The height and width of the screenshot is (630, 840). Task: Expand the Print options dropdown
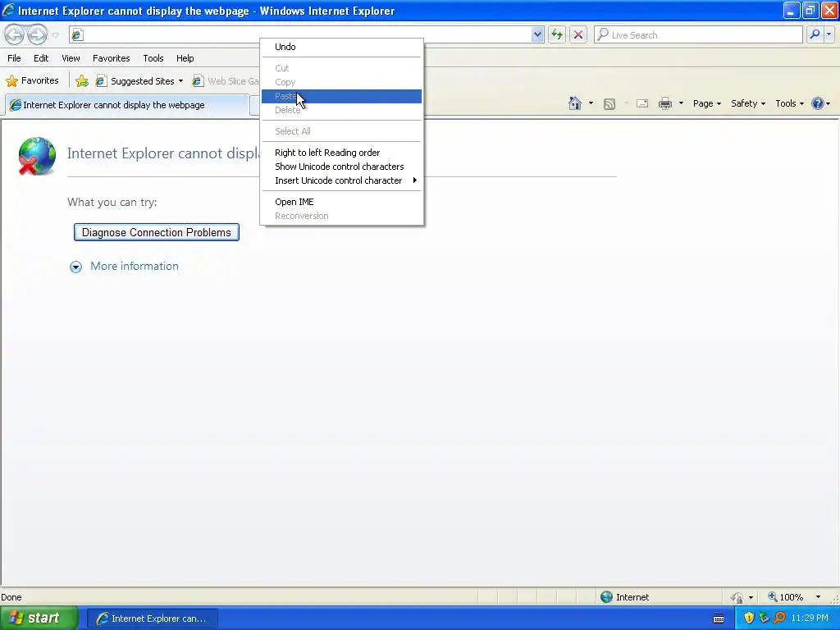pos(681,103)
